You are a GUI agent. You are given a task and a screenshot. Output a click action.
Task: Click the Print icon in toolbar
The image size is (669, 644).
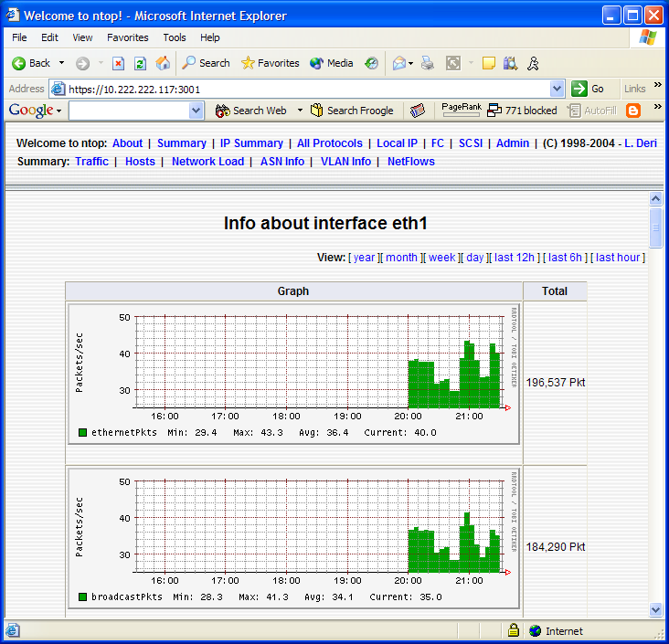click(x=427, y=63)
